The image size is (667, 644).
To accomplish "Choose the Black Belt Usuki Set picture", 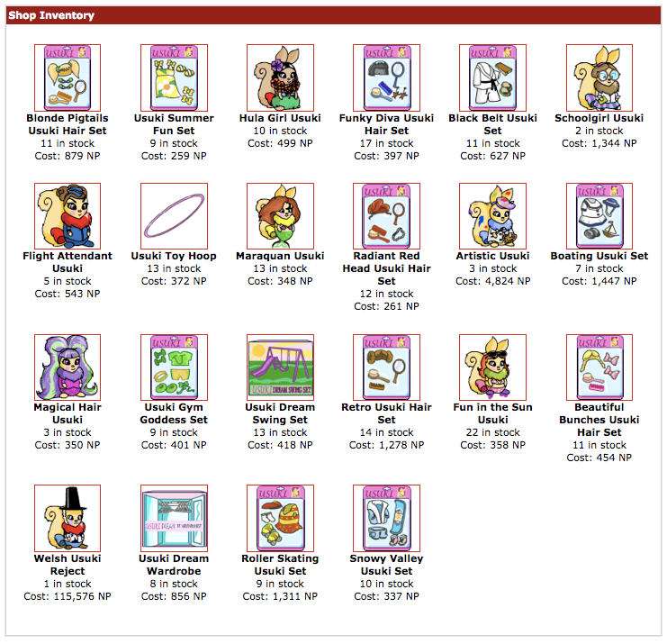I will pyautogui.click(x=492, y=77).
